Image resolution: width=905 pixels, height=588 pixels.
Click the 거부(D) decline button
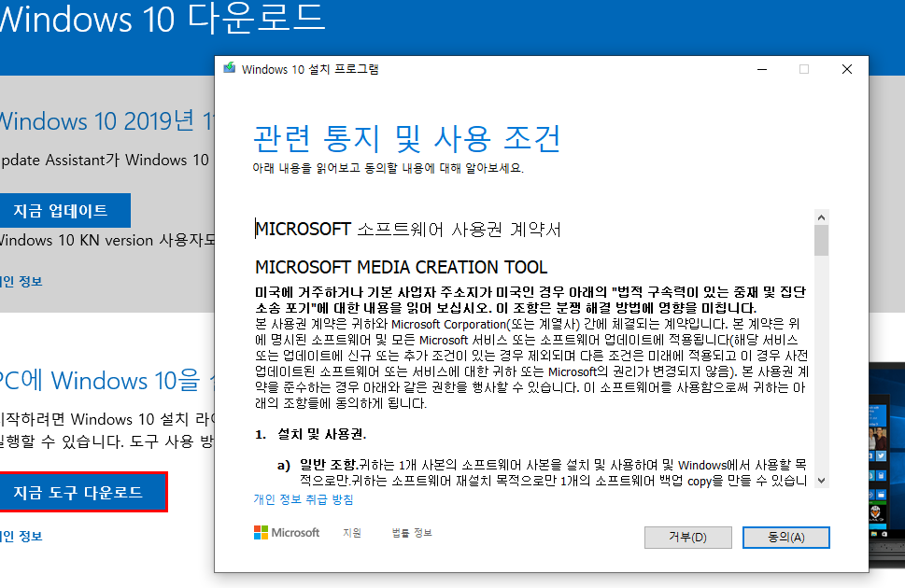tap(688, 538)
